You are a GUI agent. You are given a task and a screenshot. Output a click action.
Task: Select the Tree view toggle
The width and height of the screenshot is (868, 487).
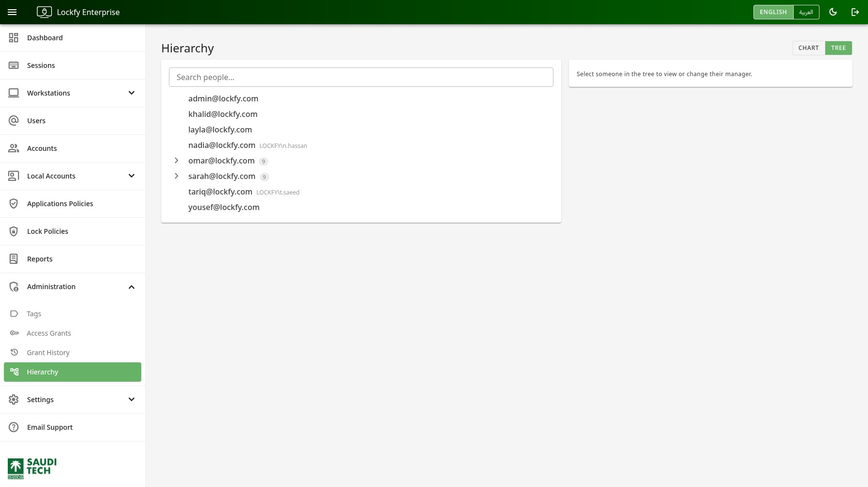coord(838,48)
